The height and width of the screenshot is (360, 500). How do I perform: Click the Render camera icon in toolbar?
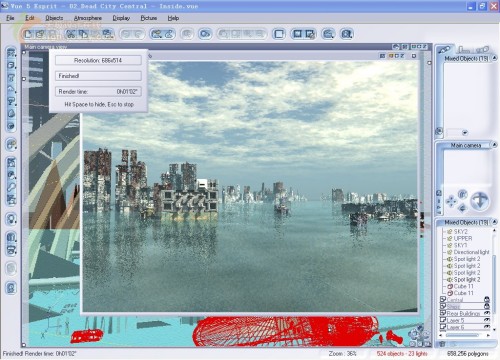pos(205,34)
